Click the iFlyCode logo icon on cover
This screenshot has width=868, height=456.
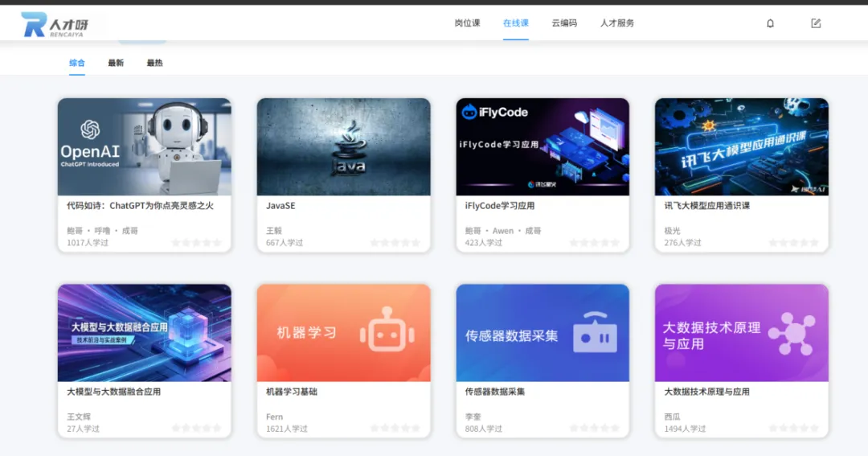[469, 112]
